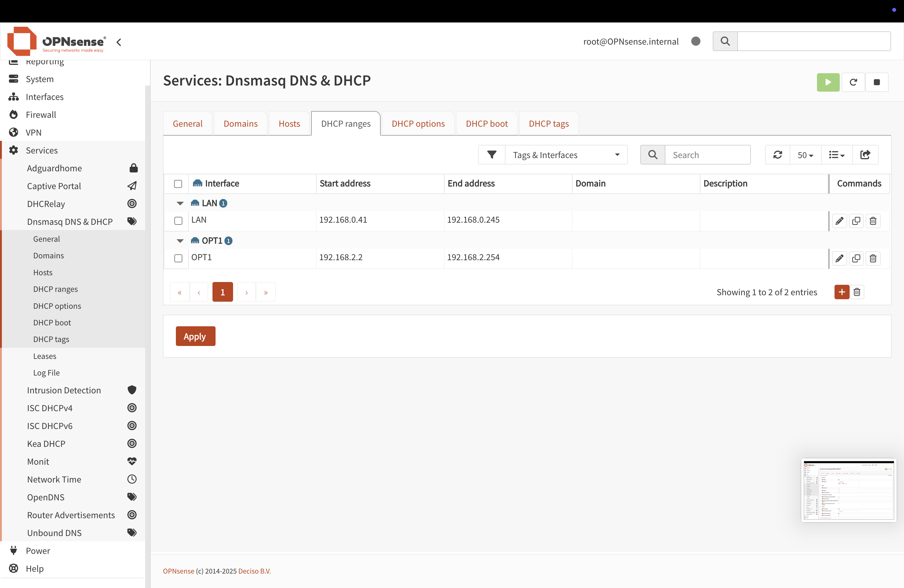
Task: Edit the LAN DHCP range entry
Action: (x=839, y=221)
